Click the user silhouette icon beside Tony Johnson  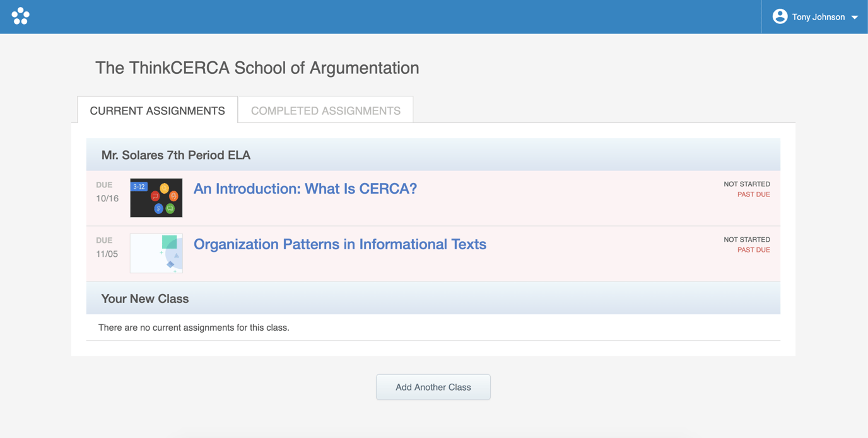(780, 16)
